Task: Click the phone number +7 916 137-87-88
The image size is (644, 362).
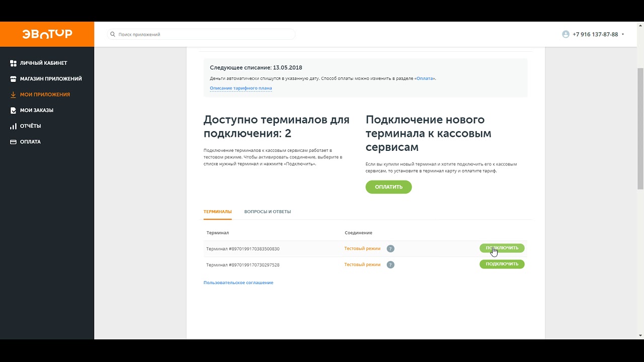Action: 595,35
